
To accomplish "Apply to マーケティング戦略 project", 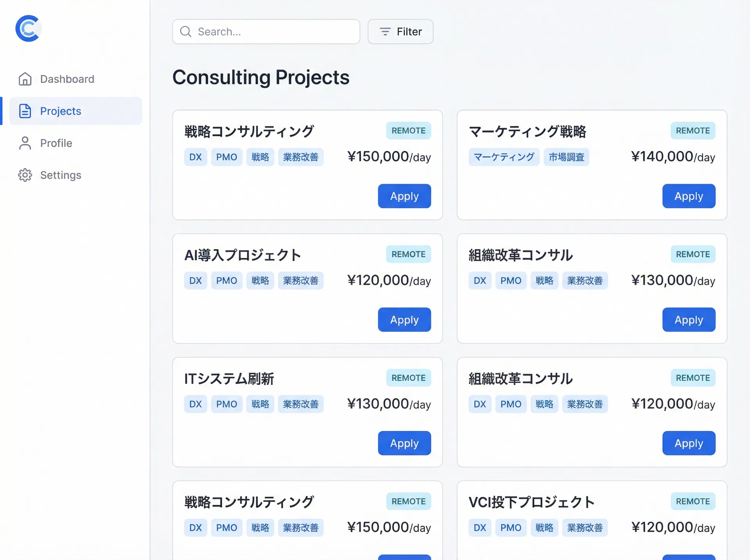I will pos(688,196).
